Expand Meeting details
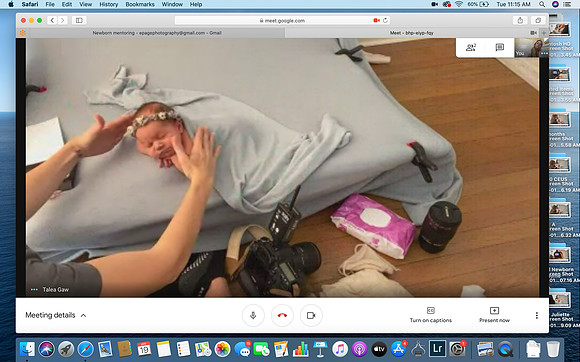The width and height of the screenshot is (580, 362). click(56, 315)
